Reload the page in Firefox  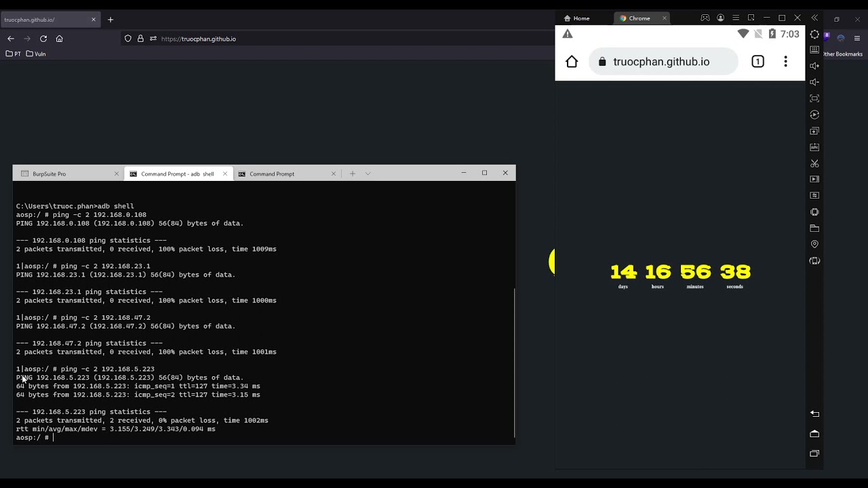[43, 39]
